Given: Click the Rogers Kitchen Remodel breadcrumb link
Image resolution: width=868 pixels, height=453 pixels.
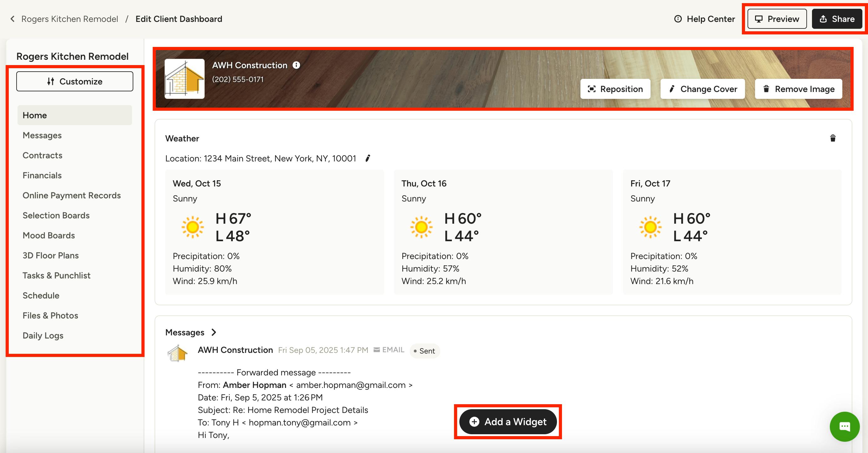Looking at the screenshot, I should [x=69, y=19].
